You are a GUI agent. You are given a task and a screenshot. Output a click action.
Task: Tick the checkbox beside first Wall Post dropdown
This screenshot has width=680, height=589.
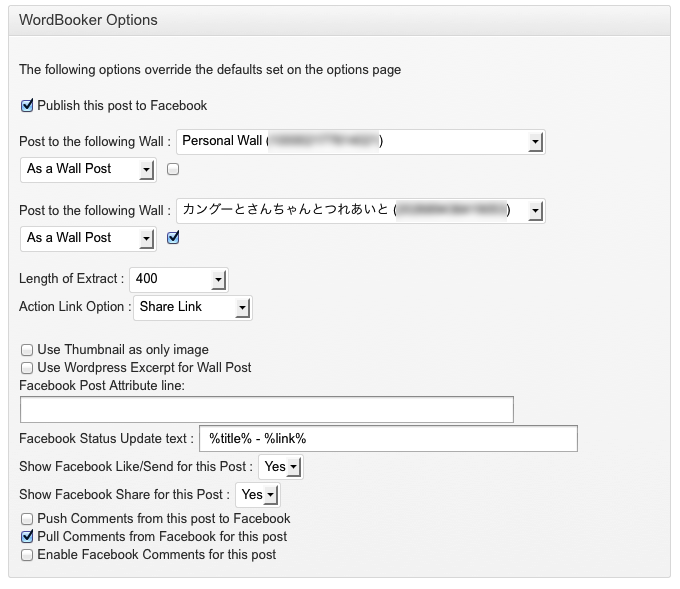point(173,169)
